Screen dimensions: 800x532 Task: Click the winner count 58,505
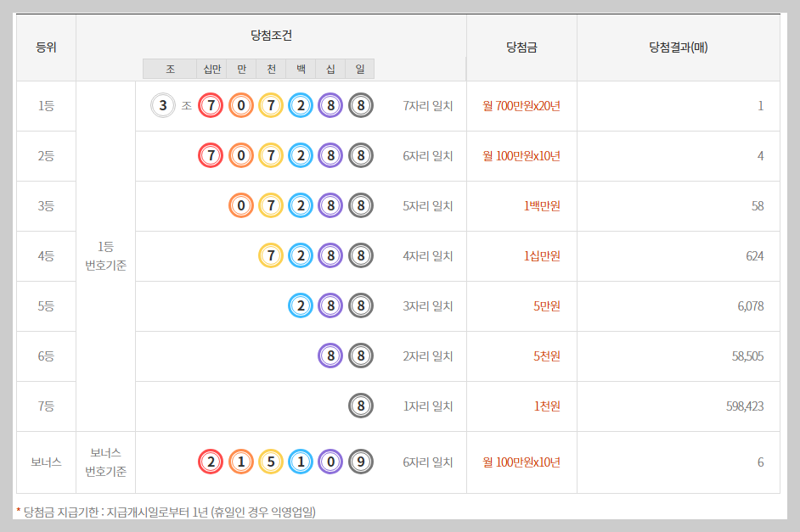click(747, 356)
